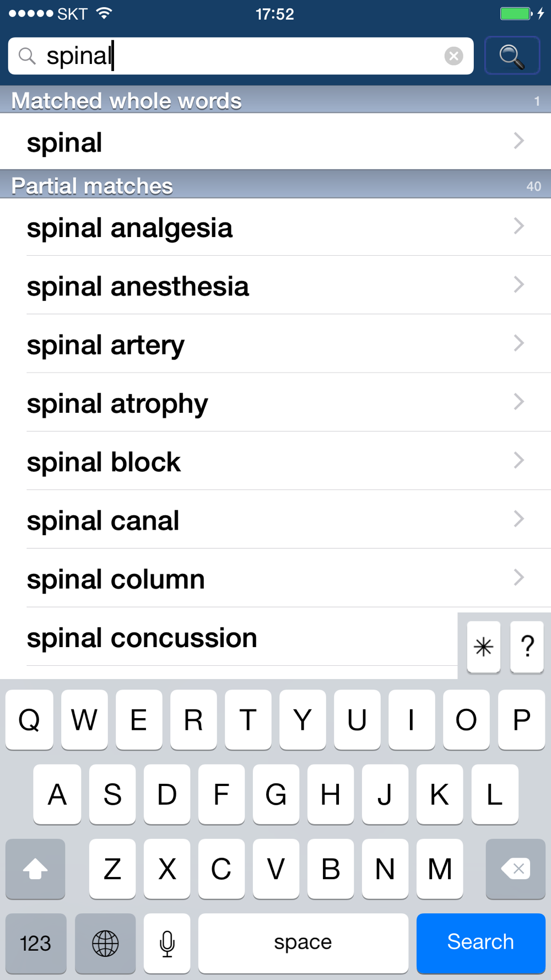Toggle the shift key
Image resolution: width=551 pixels, height=980 pixels.
35,869
